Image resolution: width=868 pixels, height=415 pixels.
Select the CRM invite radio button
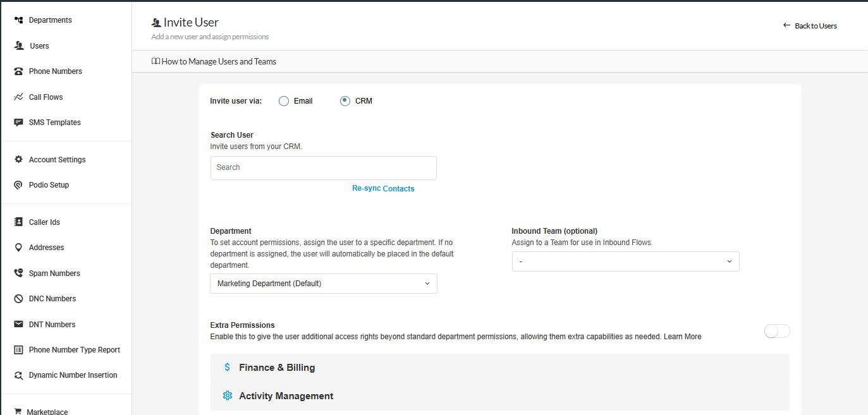pos(345,101)
